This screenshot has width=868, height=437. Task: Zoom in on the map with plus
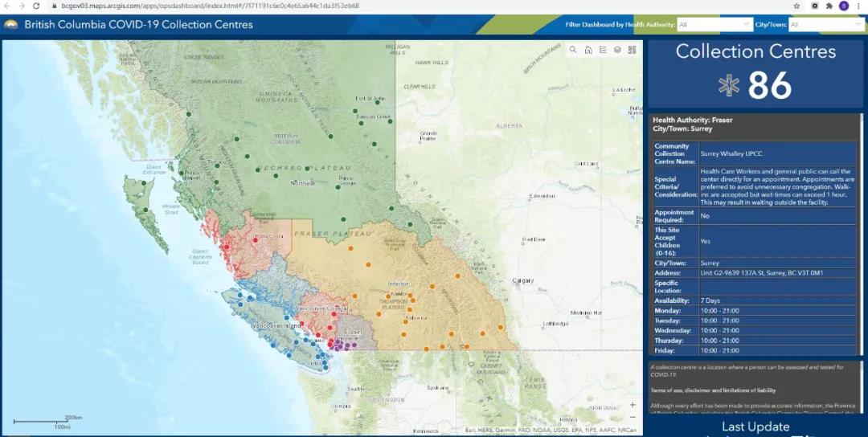point(633,405)
